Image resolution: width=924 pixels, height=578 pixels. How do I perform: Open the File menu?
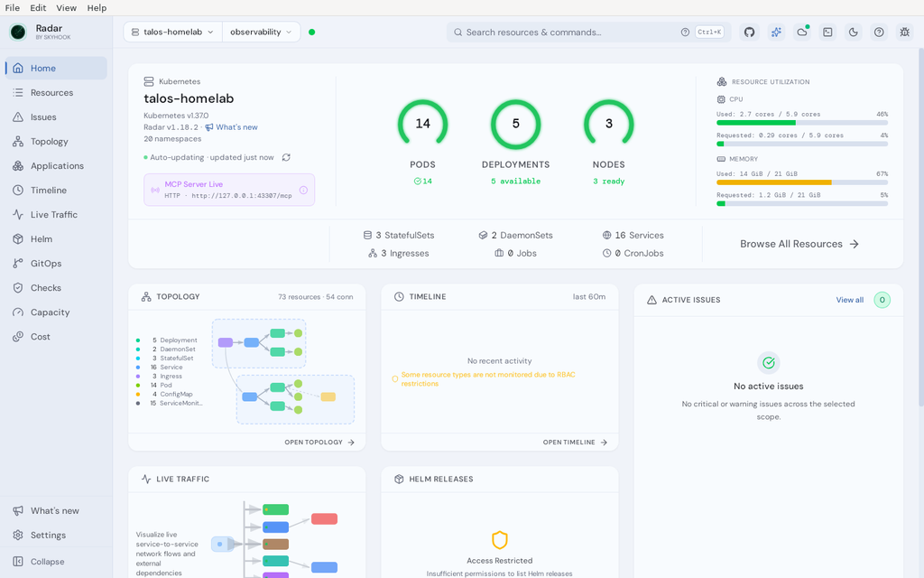pos(13,7)
